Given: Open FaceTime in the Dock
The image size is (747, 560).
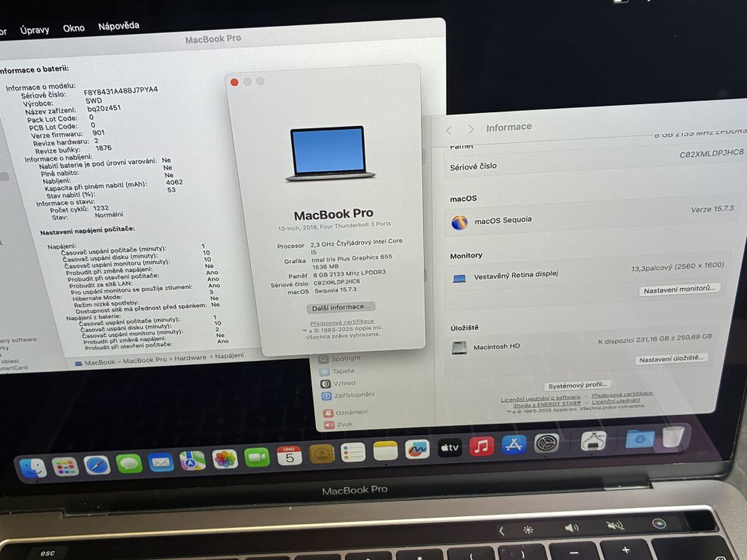Looking at the screenshot, I should (x=257, y=457).
